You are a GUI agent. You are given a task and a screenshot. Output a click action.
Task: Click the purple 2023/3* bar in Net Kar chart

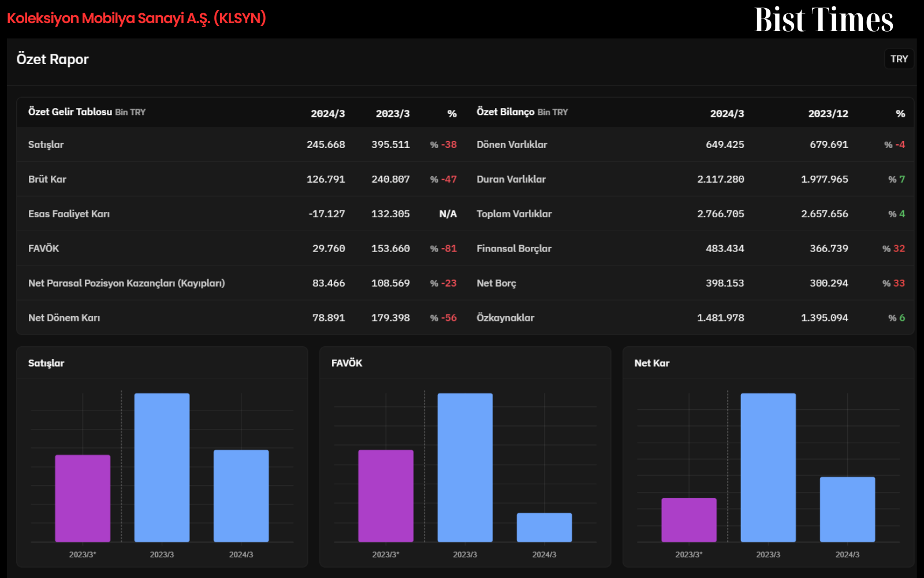(689, 520)
